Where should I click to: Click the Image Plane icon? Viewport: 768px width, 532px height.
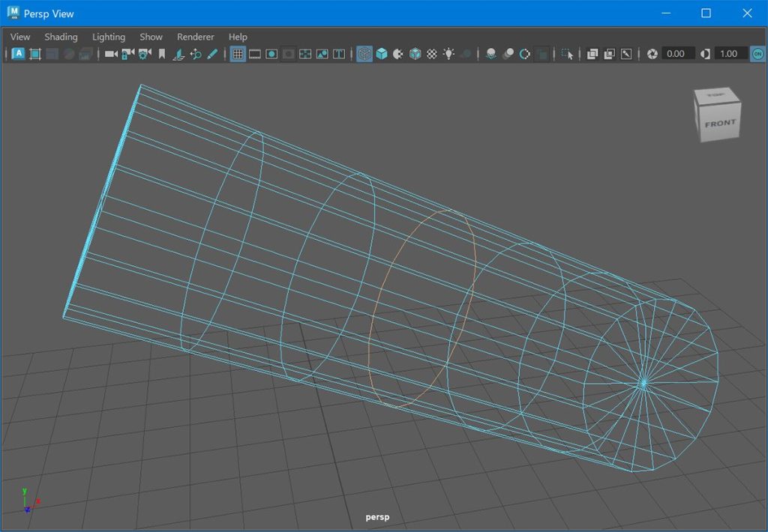[x=178, y=54]
